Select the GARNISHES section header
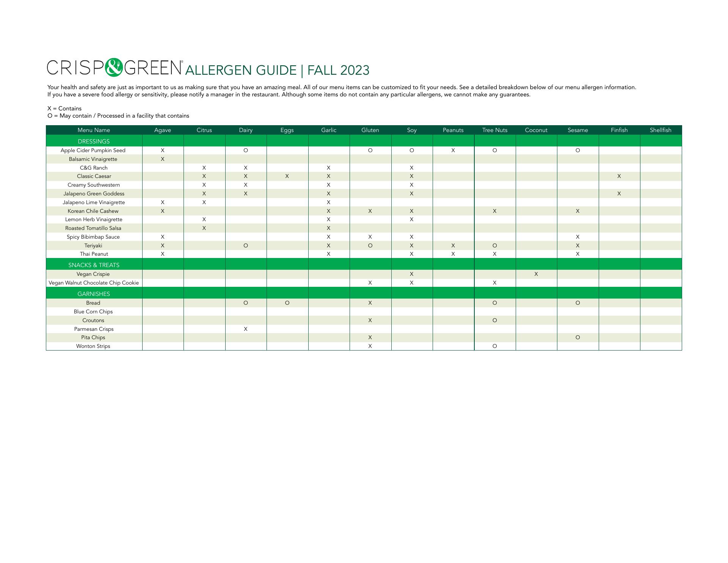728x563 pixels. (94, 294)
